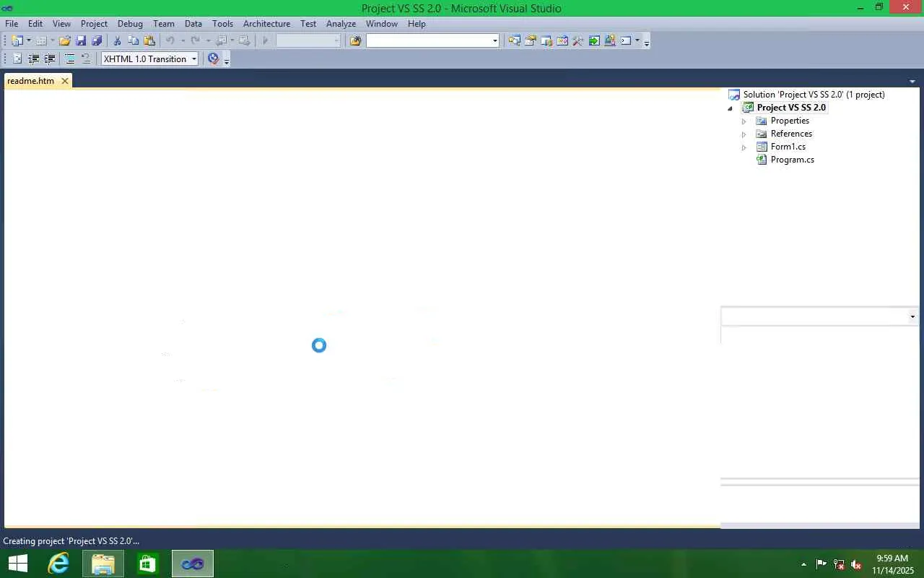
Task: Open the Test menu
Action: [x=308, y=24]
